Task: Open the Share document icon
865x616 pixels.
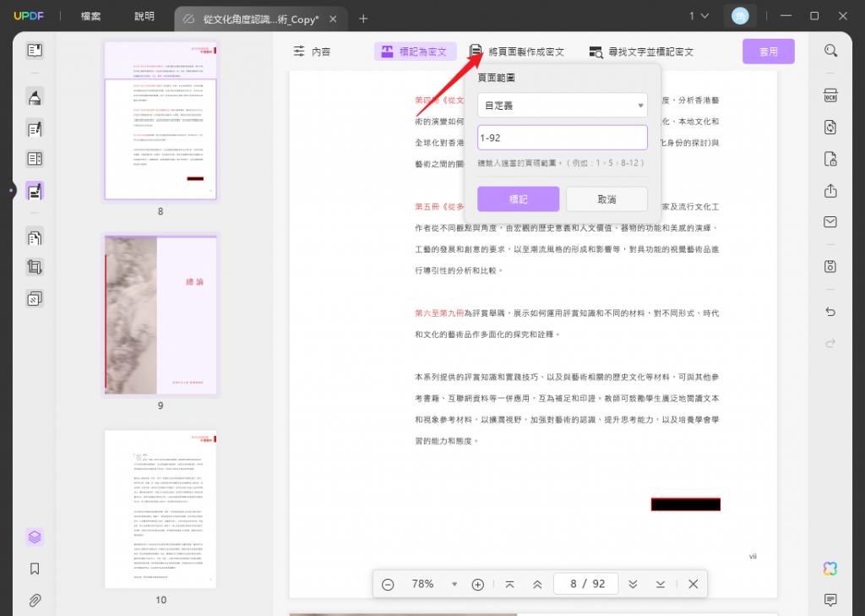Action: pos(830,191)
